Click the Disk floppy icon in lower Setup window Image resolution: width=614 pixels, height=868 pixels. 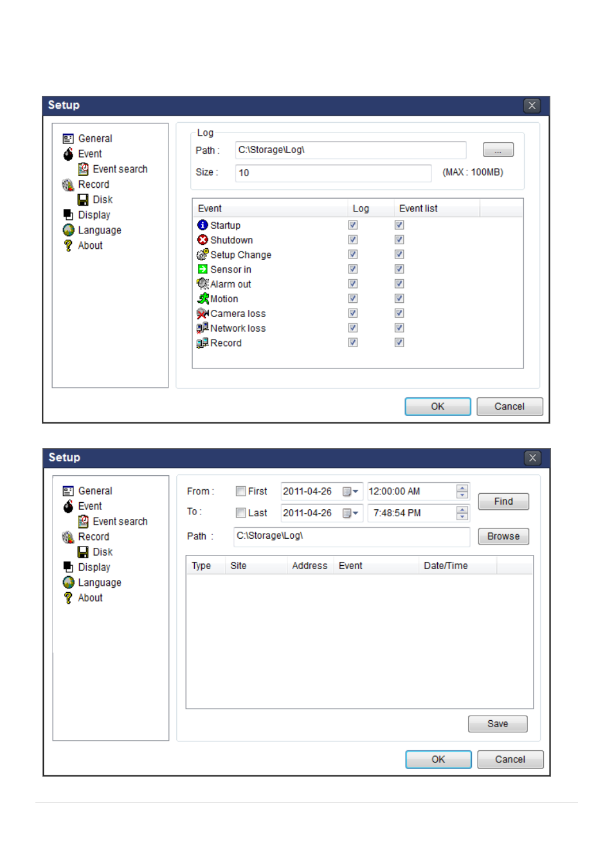tap(83, 552)
